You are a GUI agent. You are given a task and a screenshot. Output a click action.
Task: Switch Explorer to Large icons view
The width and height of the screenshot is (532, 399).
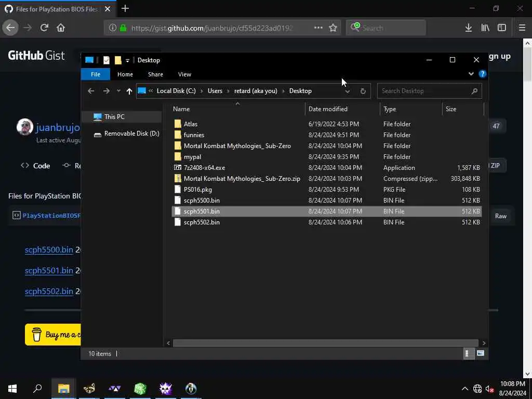(480, 353)
